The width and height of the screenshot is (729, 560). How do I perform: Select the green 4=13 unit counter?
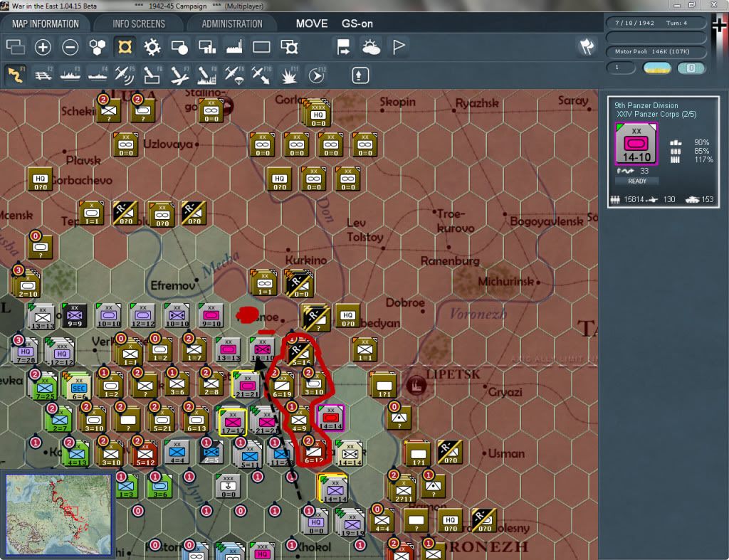click(x=77, y=453)
